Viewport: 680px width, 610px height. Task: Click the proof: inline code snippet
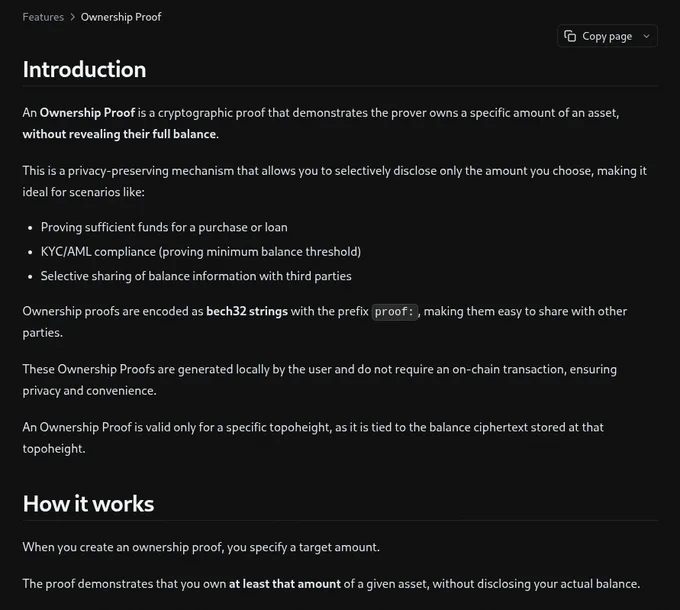tap(394, 312)
